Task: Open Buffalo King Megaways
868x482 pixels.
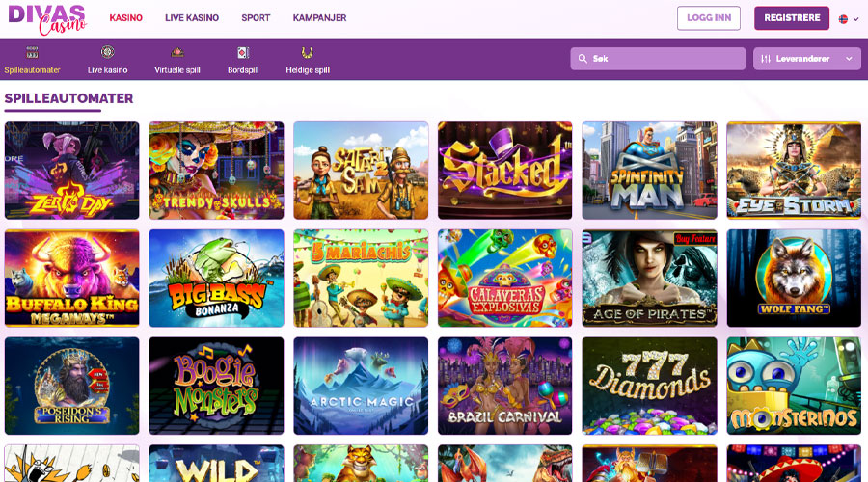Action: click(72, 279)
